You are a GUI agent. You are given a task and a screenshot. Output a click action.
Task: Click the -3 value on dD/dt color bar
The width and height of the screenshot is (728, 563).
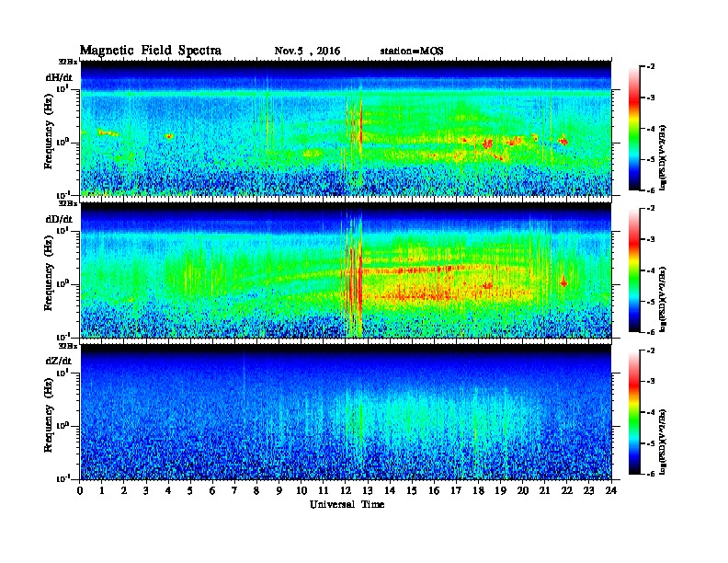[x=651, y=239]
